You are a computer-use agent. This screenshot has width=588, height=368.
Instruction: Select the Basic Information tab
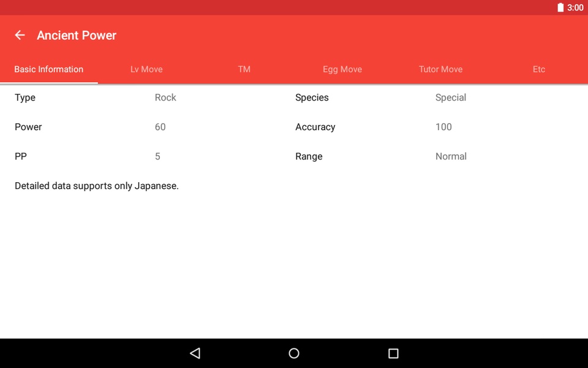click(49, 69)
